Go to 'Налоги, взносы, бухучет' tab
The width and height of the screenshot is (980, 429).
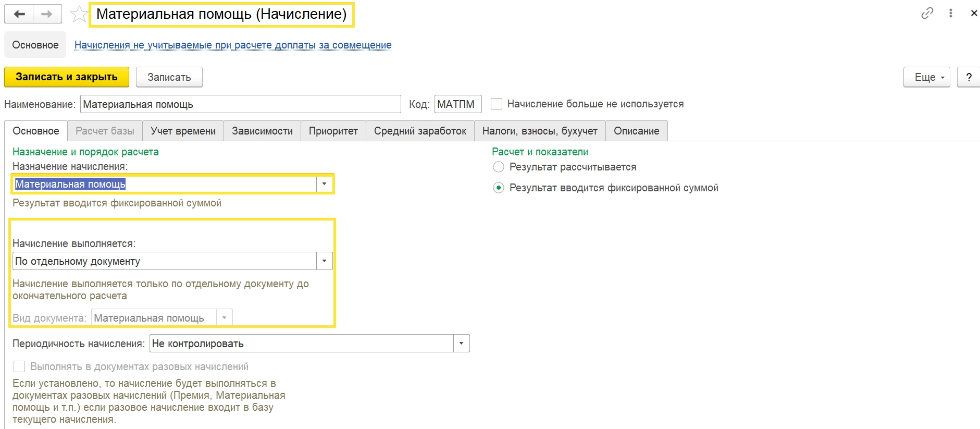pos(540,131)
